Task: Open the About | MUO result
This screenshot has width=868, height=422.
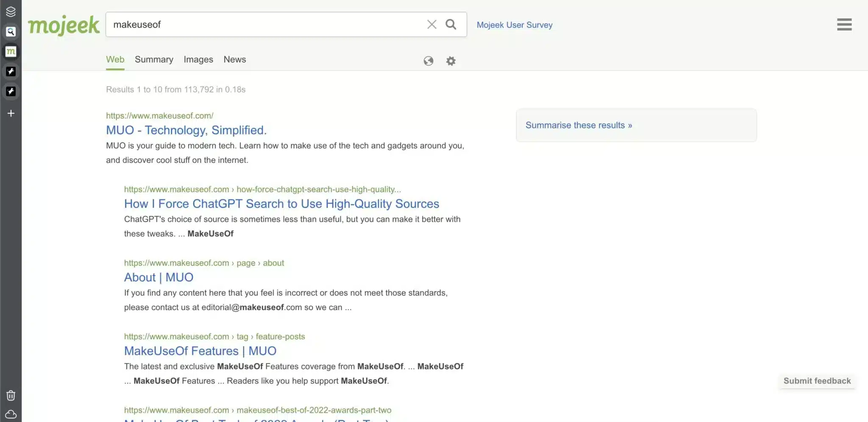Action: (159, 277)
